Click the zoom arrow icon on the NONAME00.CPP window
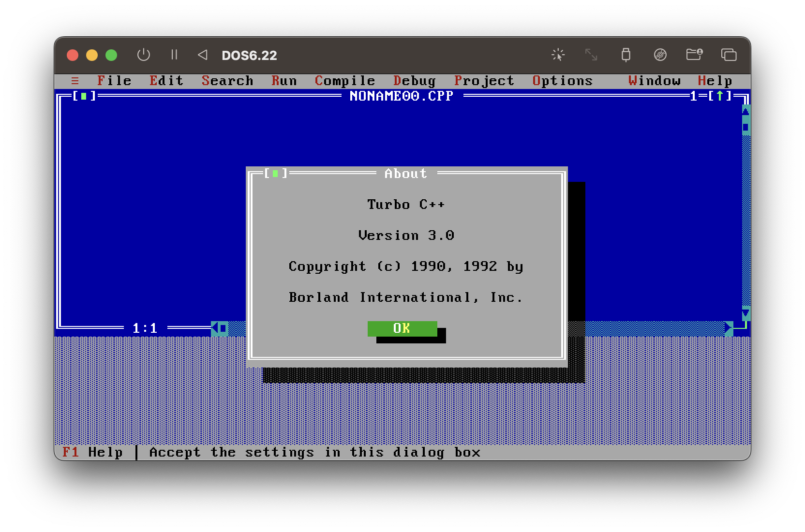The width and height of the screenshot is (805, 532). pos(720,96)
